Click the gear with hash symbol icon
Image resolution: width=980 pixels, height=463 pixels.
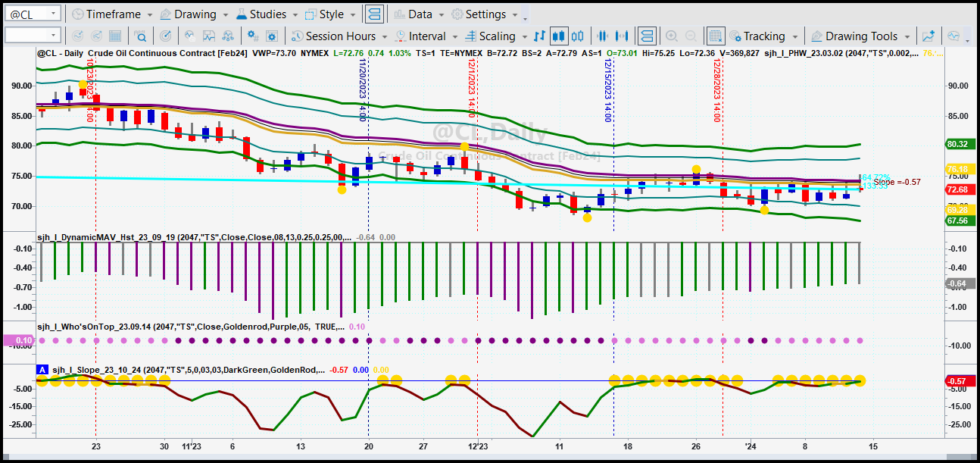(253, 36)
